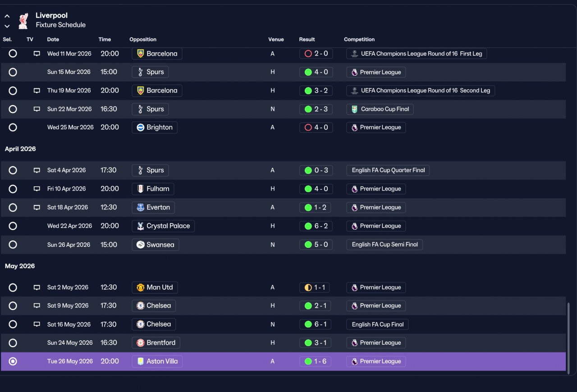577x392 pixels.
Task: Click the Brighton club badge
Action: [x=140, y=128]
